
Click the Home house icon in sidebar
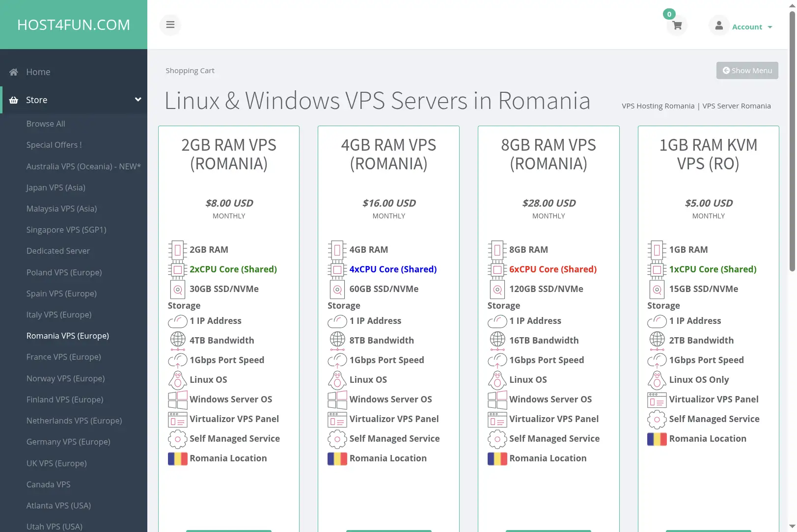(14, 72)
